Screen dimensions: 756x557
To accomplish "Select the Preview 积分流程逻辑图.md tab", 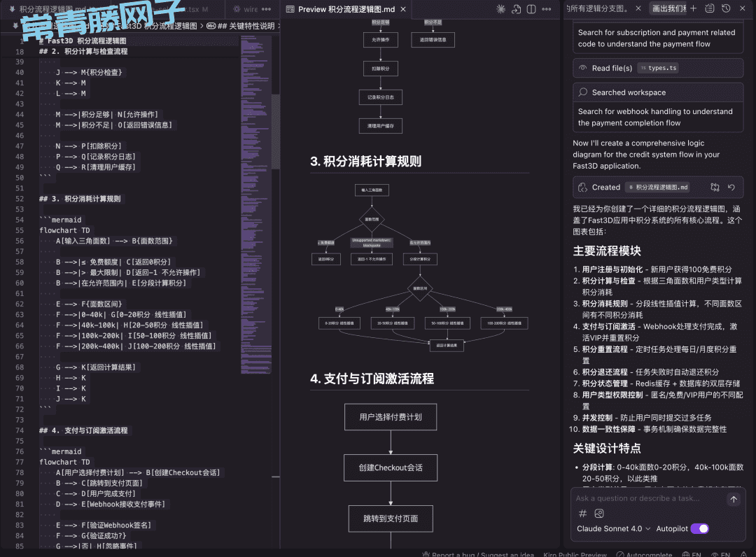I will (346, 9).
